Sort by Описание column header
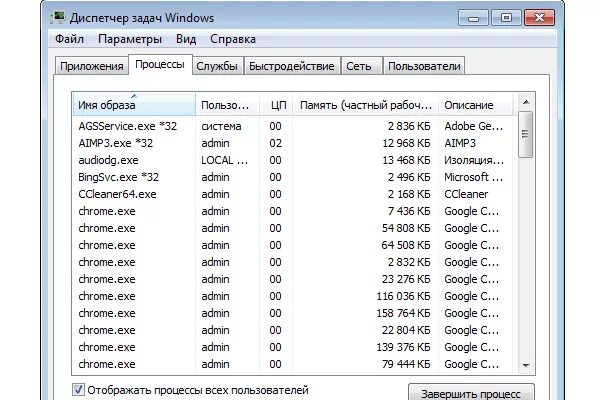Image resolution: width=600 pixels, height=400 pixels. [x=475, y=104]
